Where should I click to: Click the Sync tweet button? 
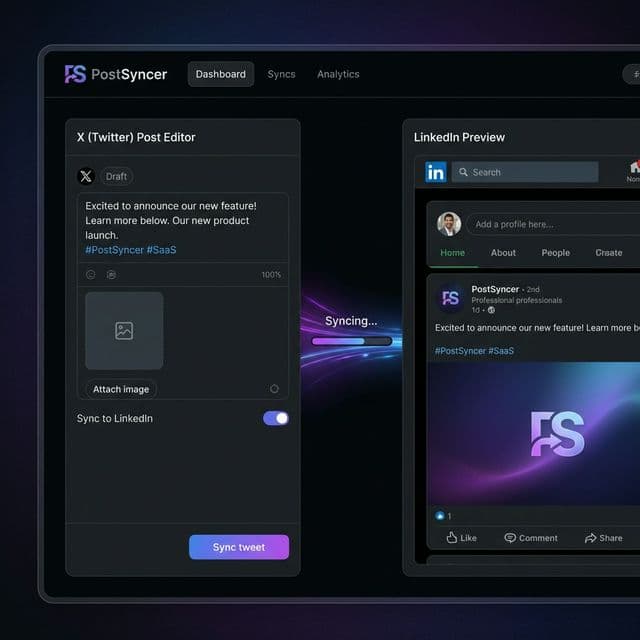[239, 547]
